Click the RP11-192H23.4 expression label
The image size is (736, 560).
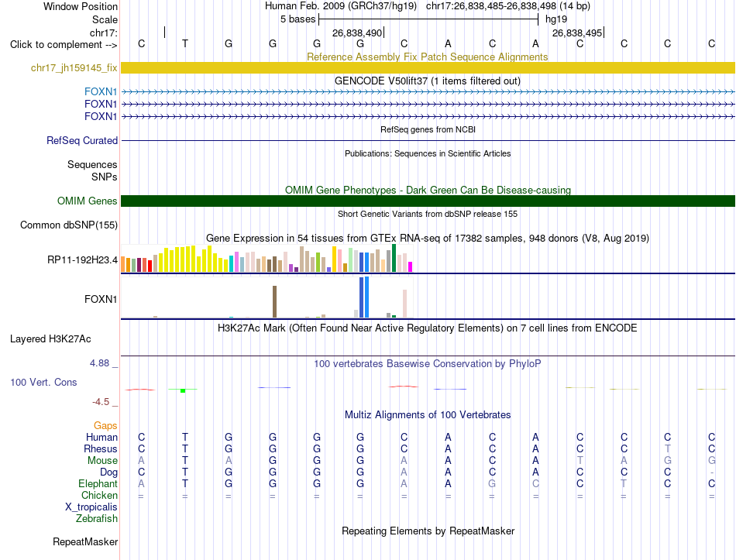point(82,259)
